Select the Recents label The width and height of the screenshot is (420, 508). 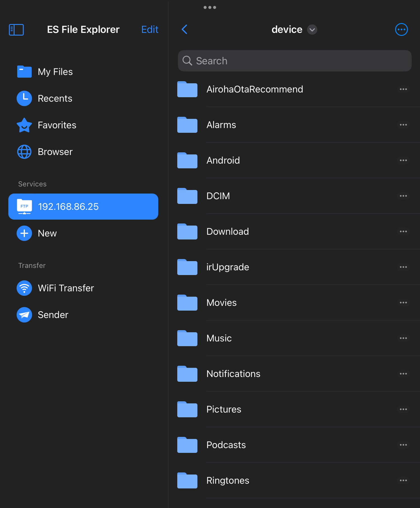55,99
